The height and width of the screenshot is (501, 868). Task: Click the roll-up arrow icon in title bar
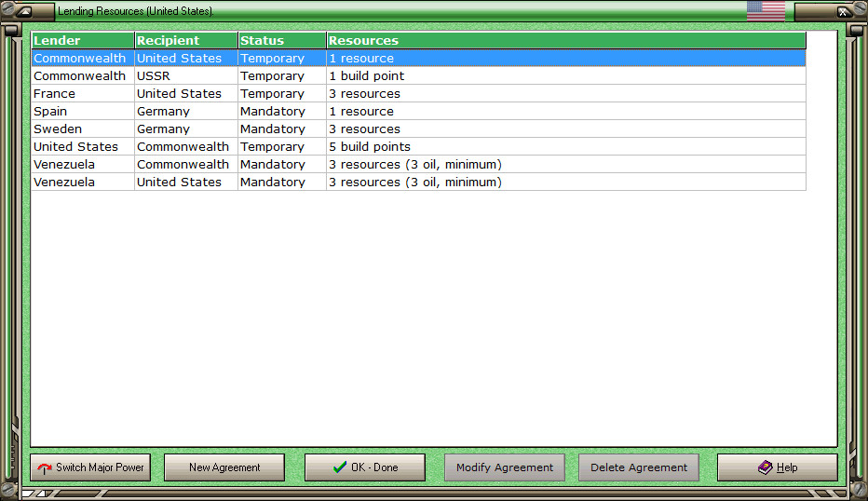(24, 11)
